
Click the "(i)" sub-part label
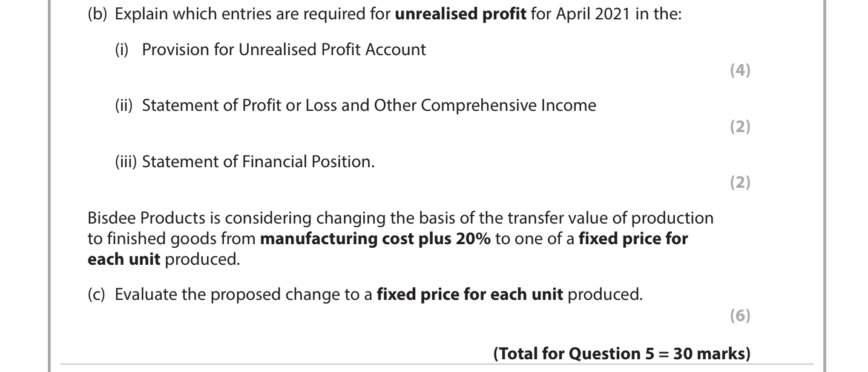(122, 50)
